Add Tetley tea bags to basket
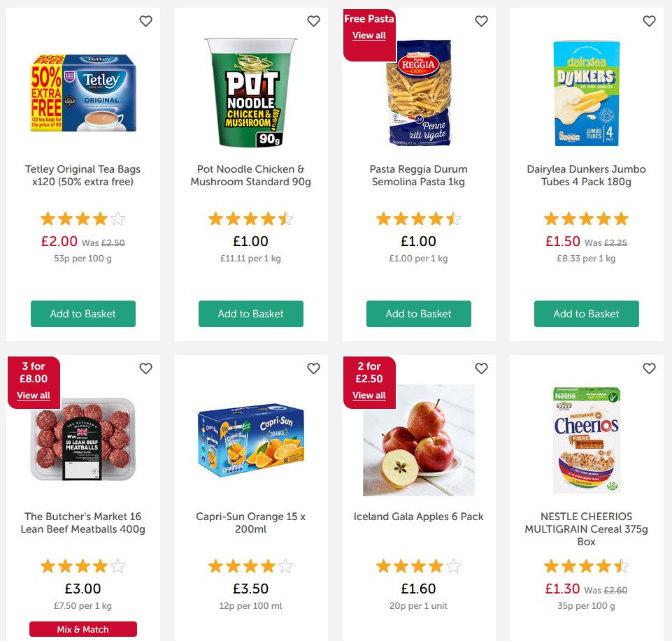This screenshot has height=641, width=672. tap(83, 314)
